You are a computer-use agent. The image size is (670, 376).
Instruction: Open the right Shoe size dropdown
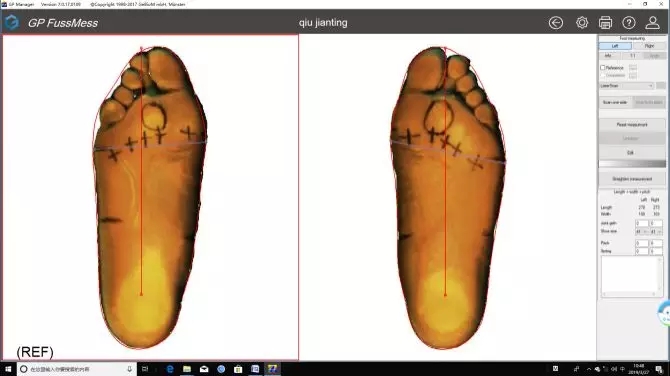(x=656, y=232)
